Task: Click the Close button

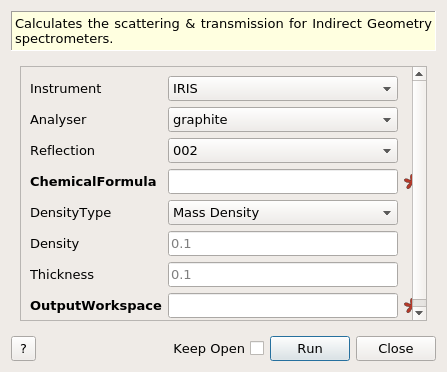Action: point(396,348)
